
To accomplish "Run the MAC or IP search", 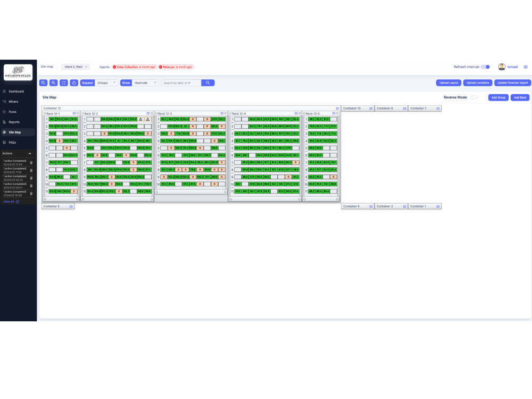I will click(208, 83).
